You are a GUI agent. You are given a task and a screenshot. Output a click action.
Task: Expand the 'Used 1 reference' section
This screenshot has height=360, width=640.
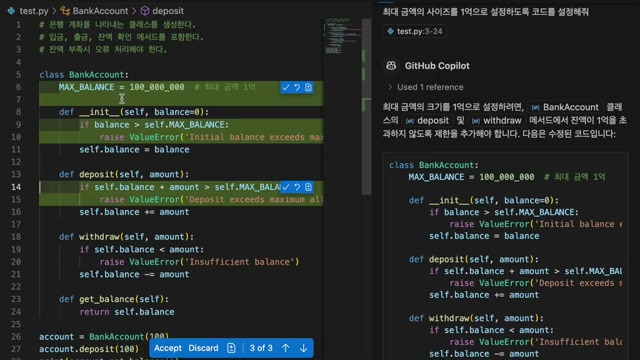425,87
